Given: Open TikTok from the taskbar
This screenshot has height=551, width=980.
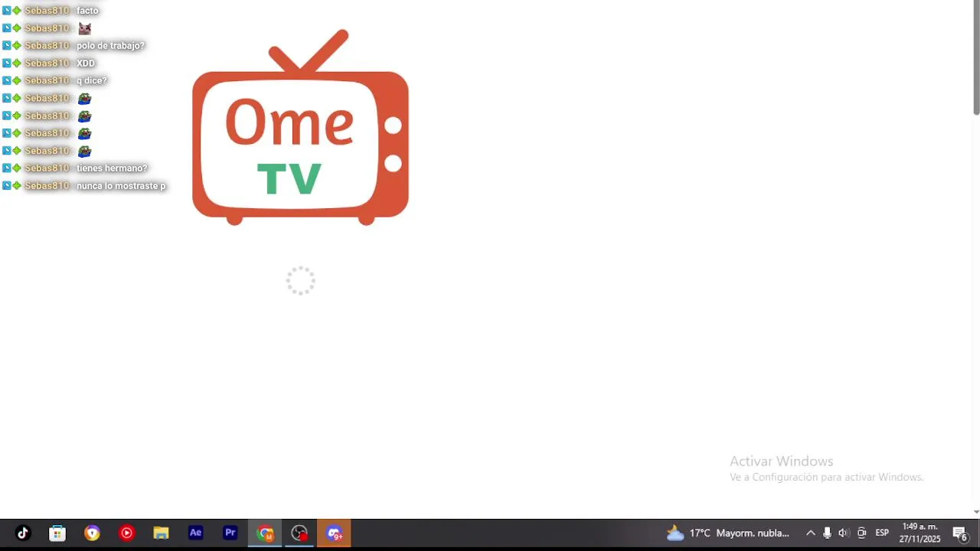Looking at the screenshot, I should tap(22, 533).
